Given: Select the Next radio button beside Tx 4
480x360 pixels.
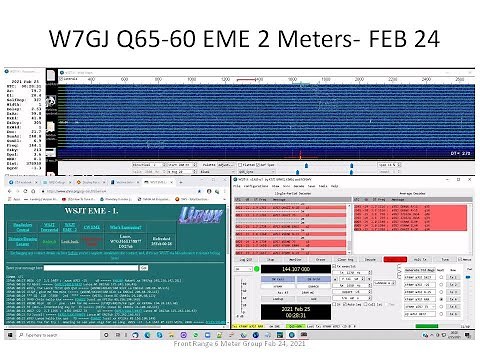Looking at the screenshot, I should [441, 299].
